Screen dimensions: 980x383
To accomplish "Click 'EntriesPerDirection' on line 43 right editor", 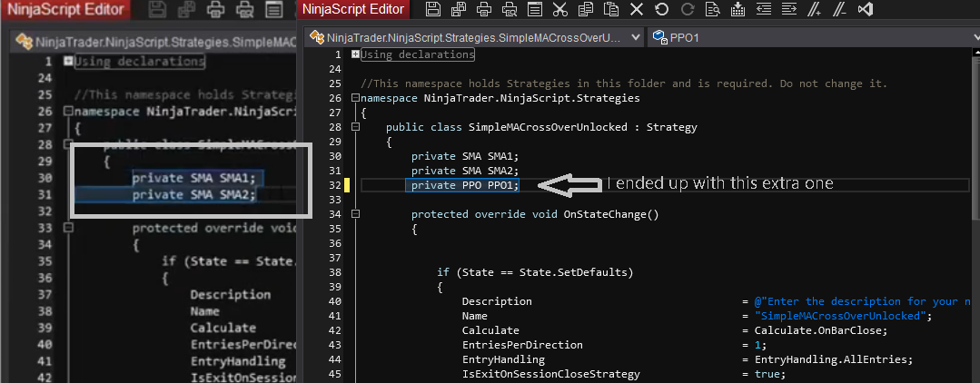I will pos(522,345).
